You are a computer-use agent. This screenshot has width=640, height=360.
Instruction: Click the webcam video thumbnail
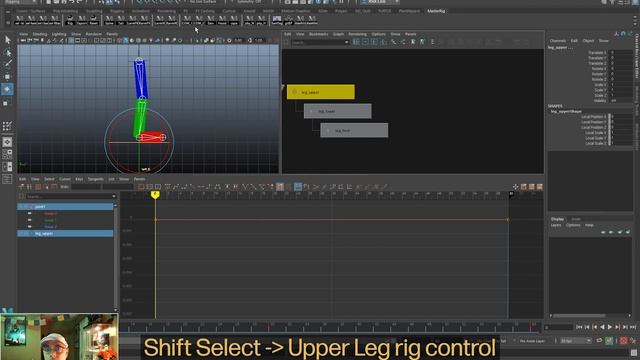(x=59, y=337)
